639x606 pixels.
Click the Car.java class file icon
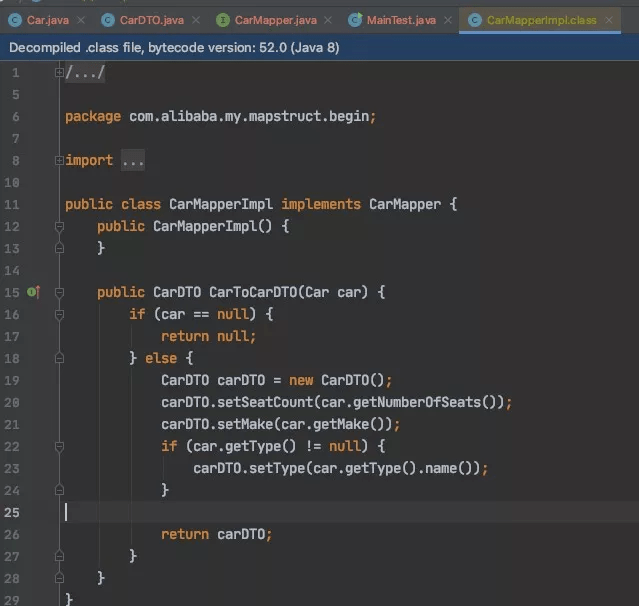tap(15, 20)
